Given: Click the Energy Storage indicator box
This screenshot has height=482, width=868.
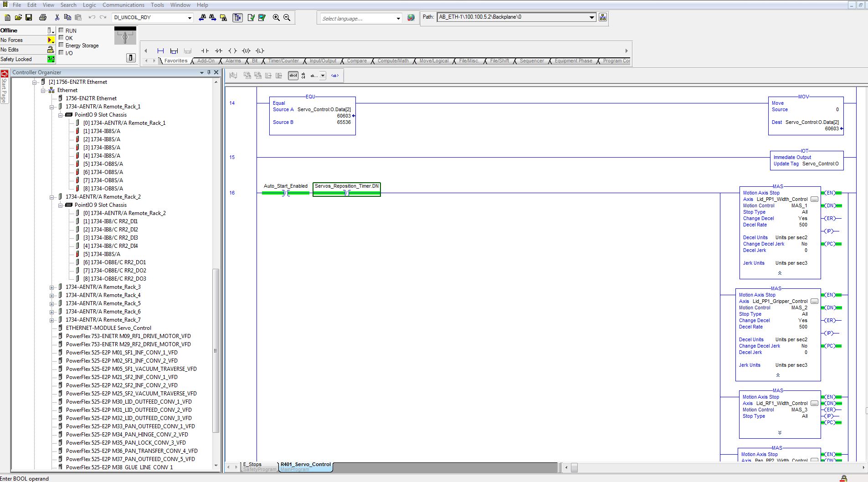Looking at the screenshot, I should click(62, 45).
